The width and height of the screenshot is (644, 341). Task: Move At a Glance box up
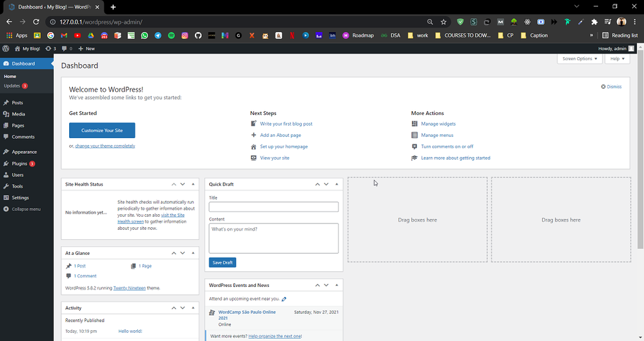[174, 253]
